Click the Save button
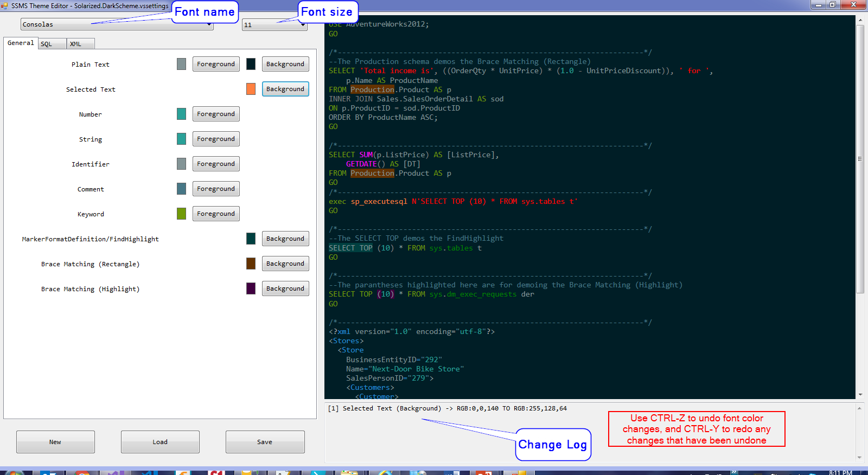Screen dimensions: 868x475 point(265,442)
